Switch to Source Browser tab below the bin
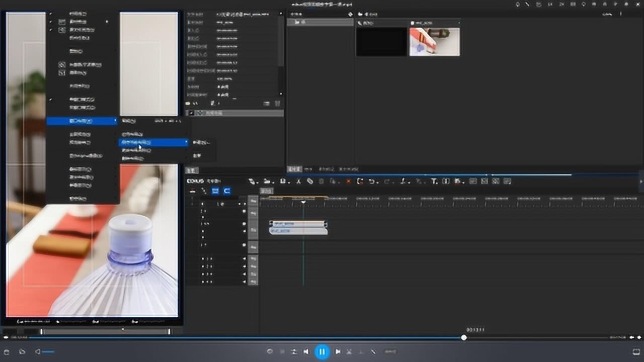644x362 pixels. point(348,169)
